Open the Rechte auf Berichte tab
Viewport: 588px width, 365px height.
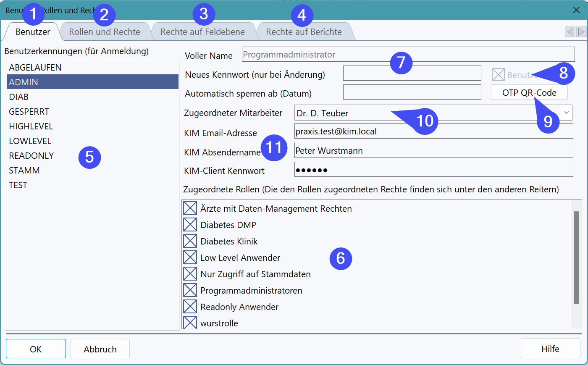click(304, 32)
